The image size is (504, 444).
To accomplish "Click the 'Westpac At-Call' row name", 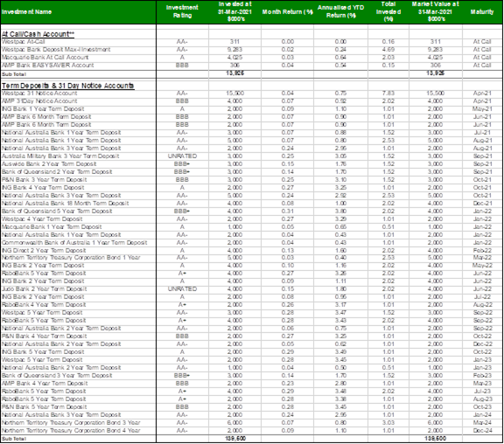I will [23, 42].
